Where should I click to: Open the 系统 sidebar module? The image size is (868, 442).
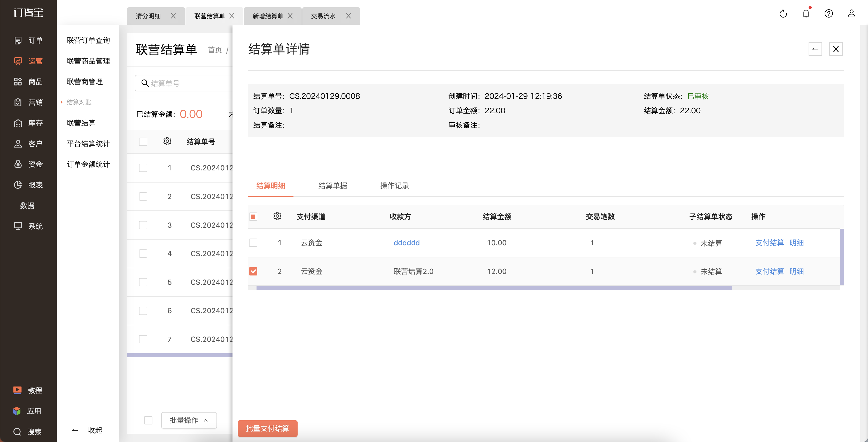[28, 226]
